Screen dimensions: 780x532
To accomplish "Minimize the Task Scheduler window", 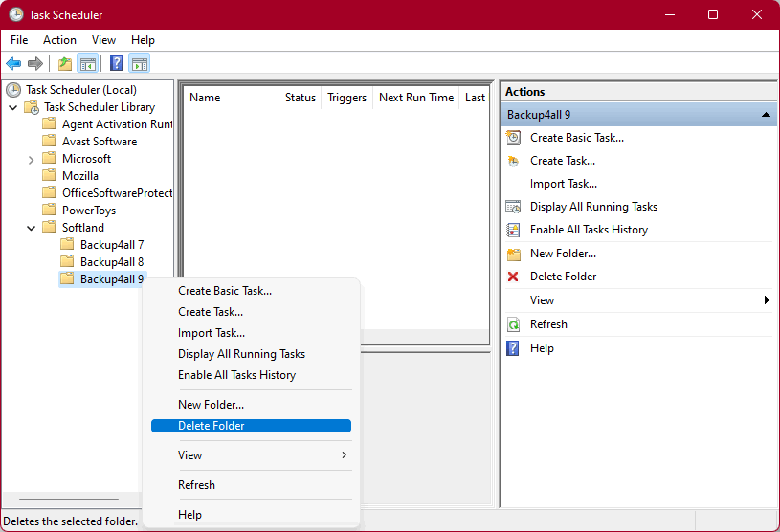I will [x=670, y=14].
